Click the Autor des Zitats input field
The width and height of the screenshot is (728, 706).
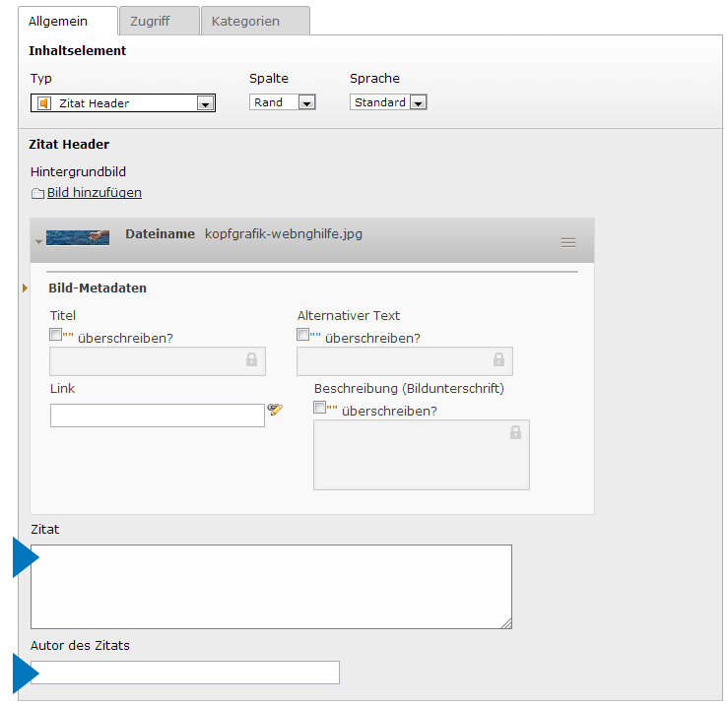click(185, 673)
